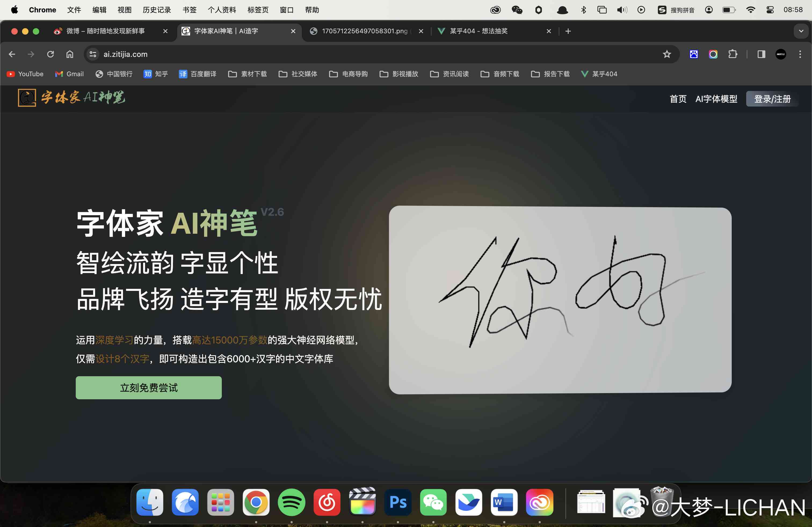The height and width of the screenshot is (527, 812).
Task: Launch Spotify from the dock
Action: coord(292,504)
